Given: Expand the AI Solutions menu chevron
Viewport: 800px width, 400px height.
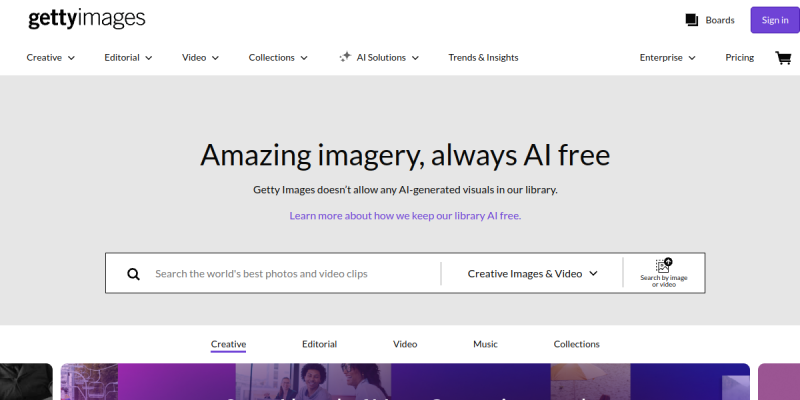Looking at the screenshot, I should [415, 58].
